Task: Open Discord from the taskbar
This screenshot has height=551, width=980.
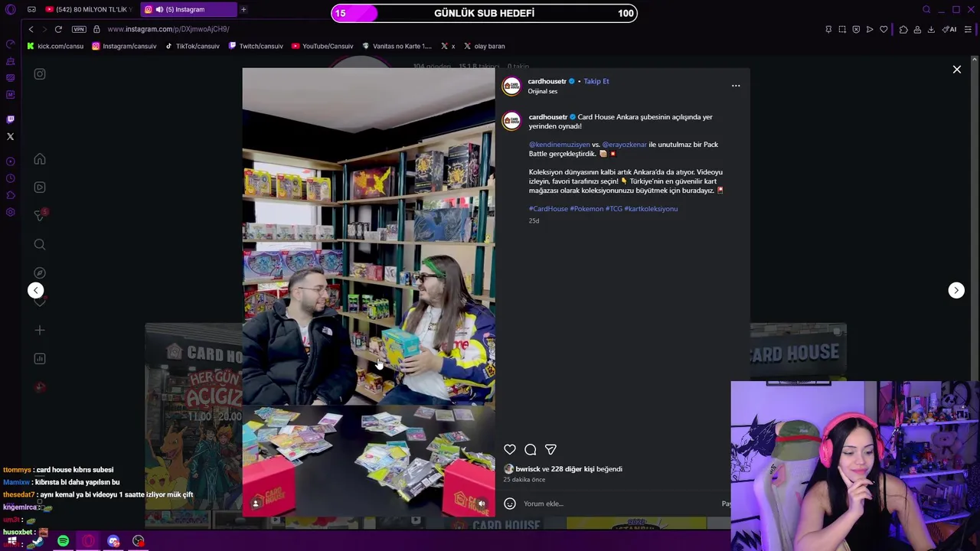Action: [x=113, y=541]
